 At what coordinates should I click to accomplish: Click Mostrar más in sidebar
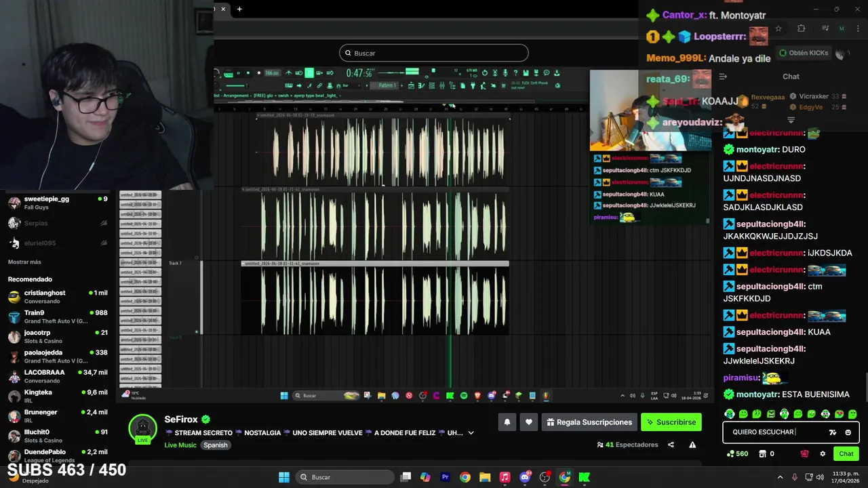click(24, 262)
